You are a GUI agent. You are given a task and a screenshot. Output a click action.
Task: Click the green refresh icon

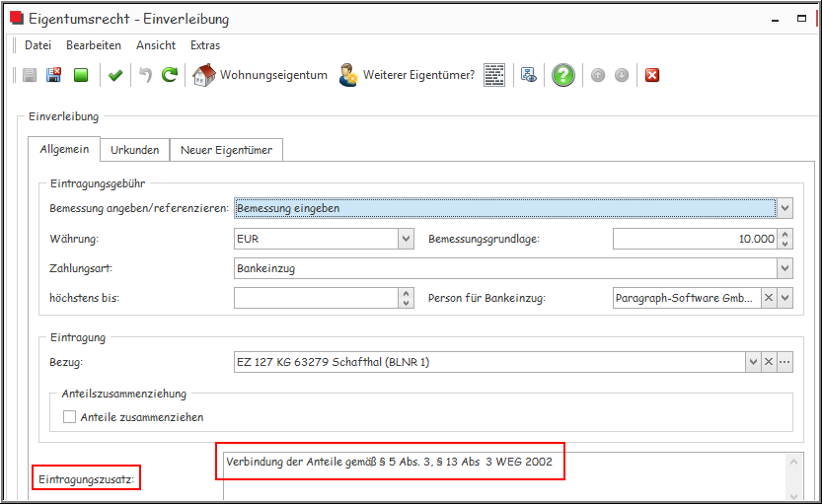[170, 75]
